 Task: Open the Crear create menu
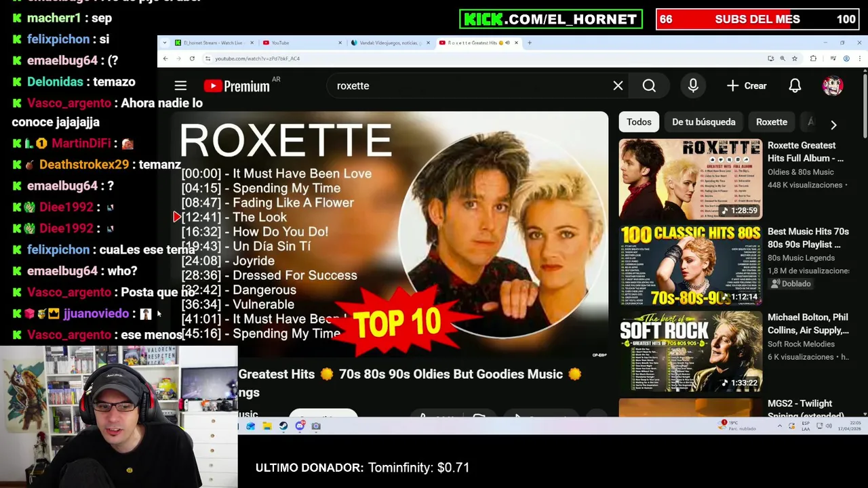pyautogui.click(x=747, y=86)
